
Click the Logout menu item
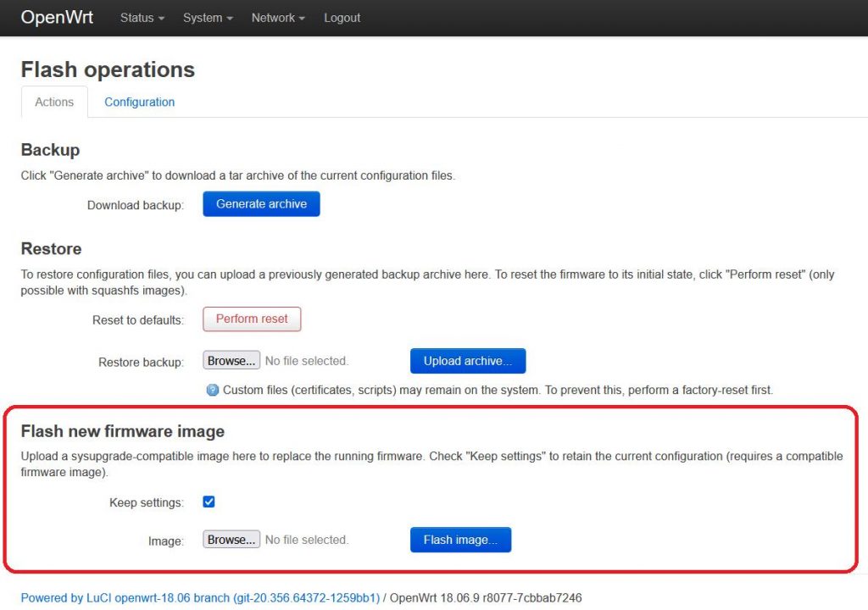point(342,18)
